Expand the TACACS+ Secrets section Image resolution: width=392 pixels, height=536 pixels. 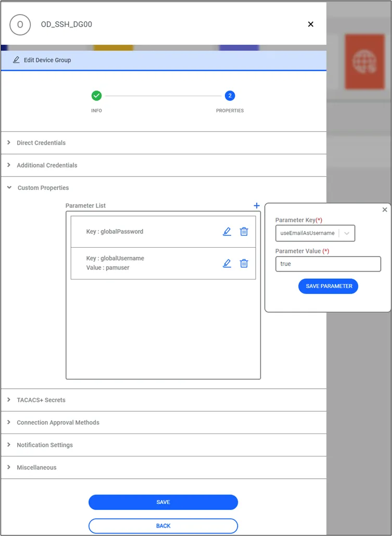pos(163,400)
